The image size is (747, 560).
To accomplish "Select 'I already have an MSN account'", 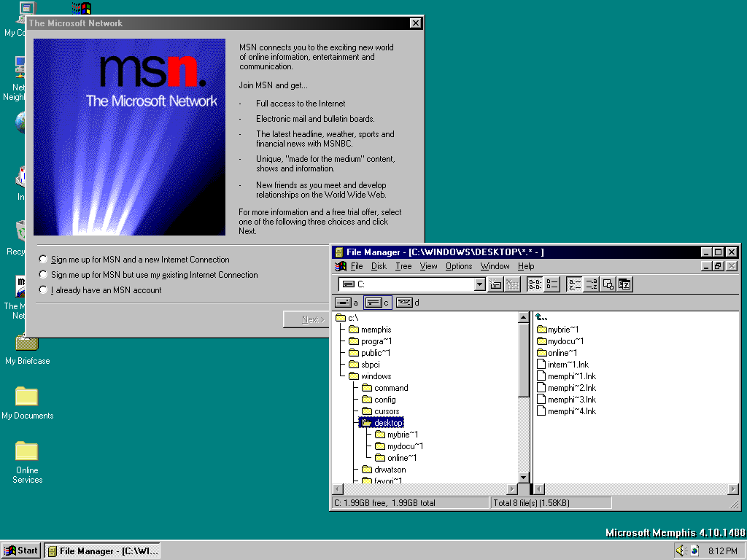I will (44, 290).
